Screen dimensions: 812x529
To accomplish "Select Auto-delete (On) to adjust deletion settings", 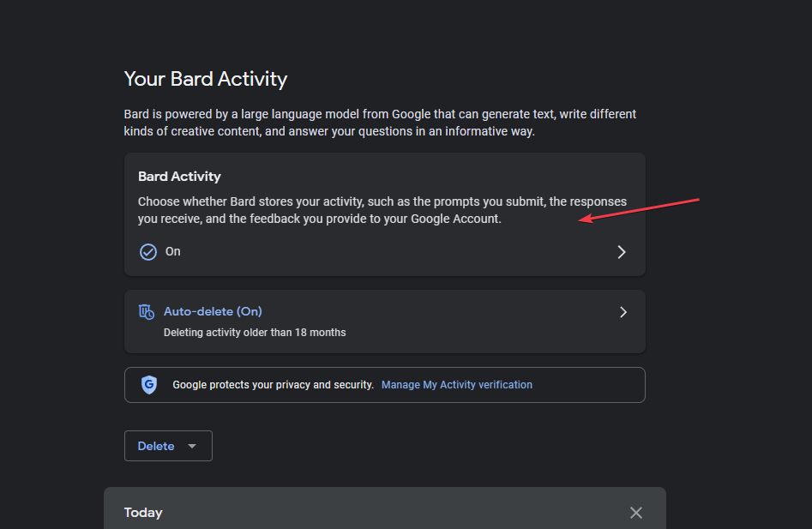I will click(213, 311).
